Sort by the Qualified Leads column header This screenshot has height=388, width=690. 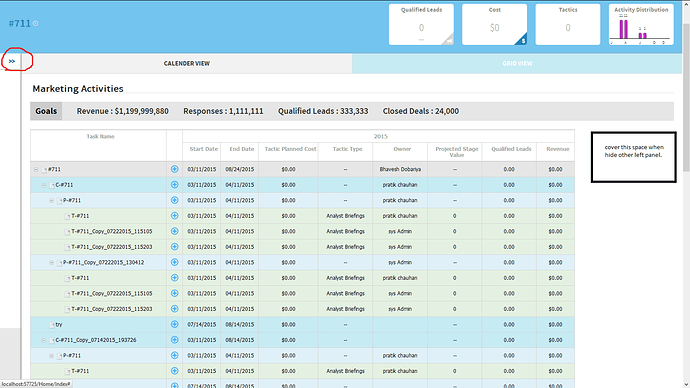[511, 149]
